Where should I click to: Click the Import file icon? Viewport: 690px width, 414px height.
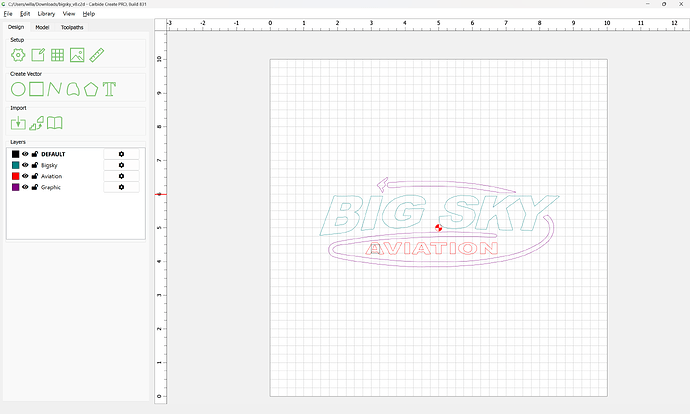(18, 123)
